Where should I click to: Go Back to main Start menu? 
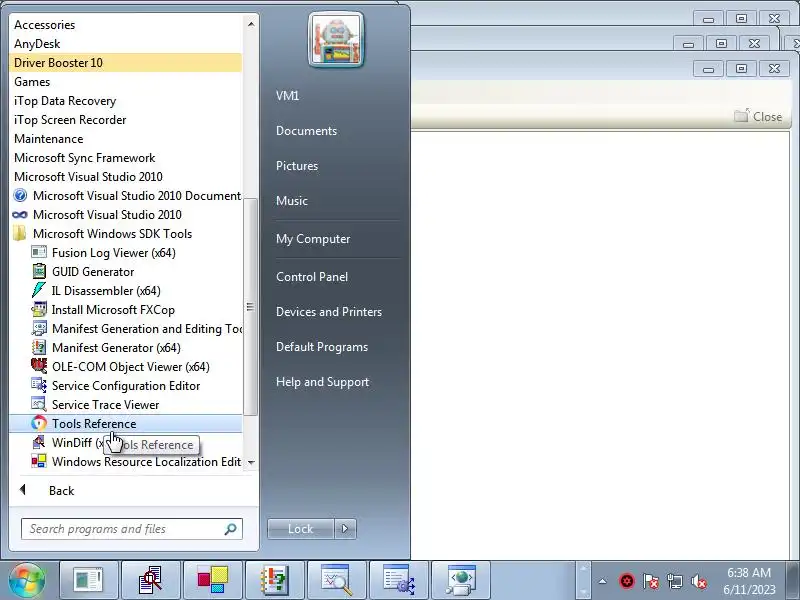[61, 491]
